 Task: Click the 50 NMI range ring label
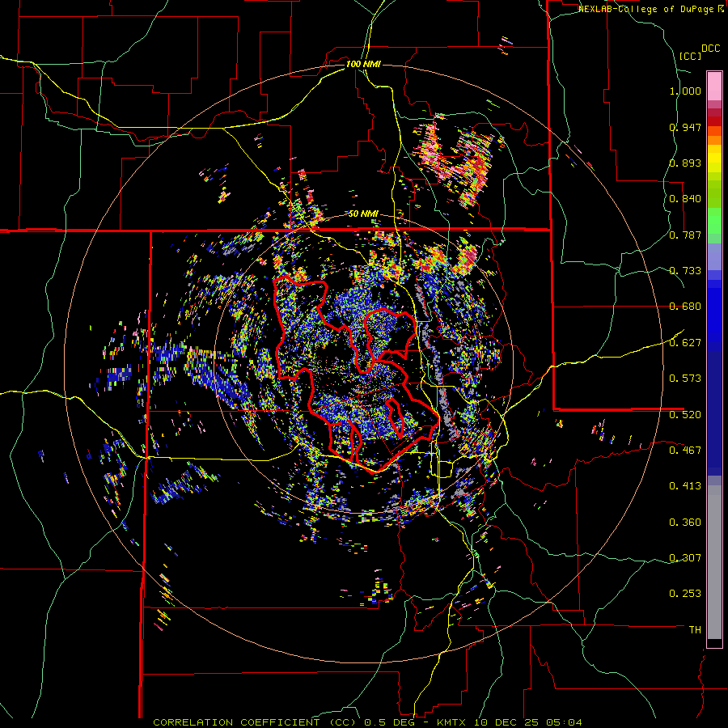pos(363,214)
